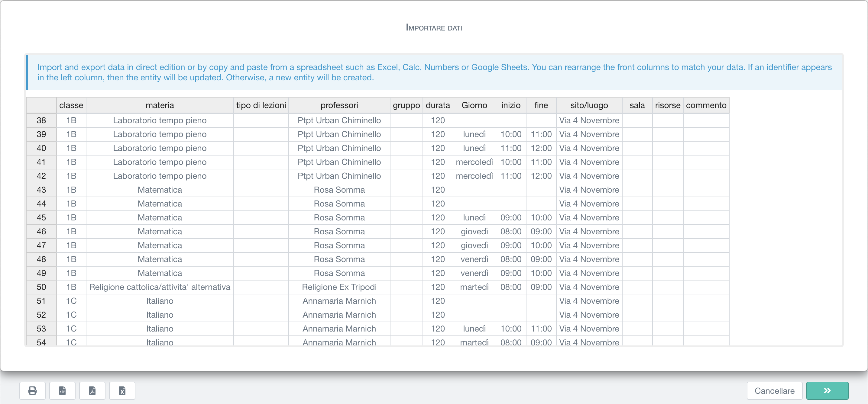Click the 'sito/luogo' column header
Image resolution: width=868 pixels, height=404 pixels.
(x=589, y=105)
